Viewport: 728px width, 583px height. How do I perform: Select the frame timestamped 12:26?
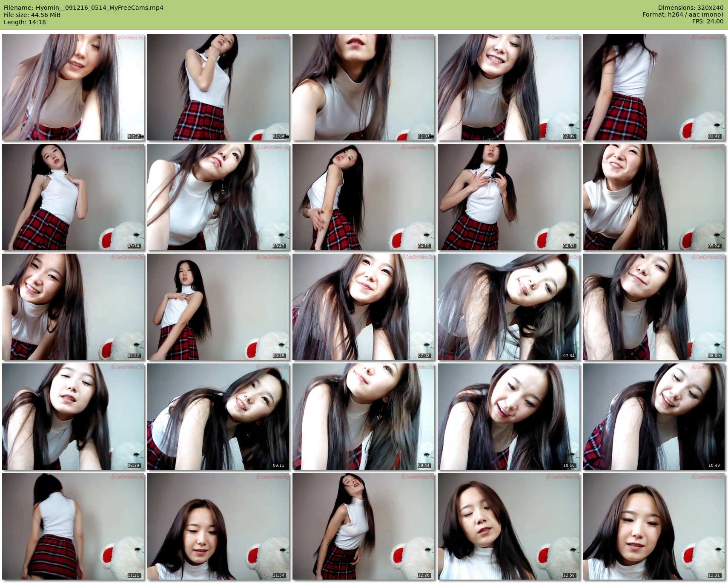(364, 526)
